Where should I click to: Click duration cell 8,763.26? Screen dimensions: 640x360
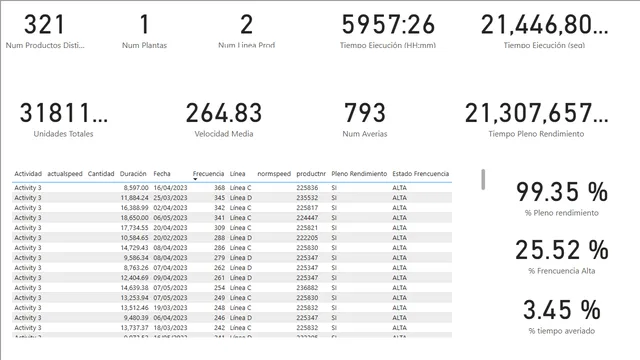point(136,268)
